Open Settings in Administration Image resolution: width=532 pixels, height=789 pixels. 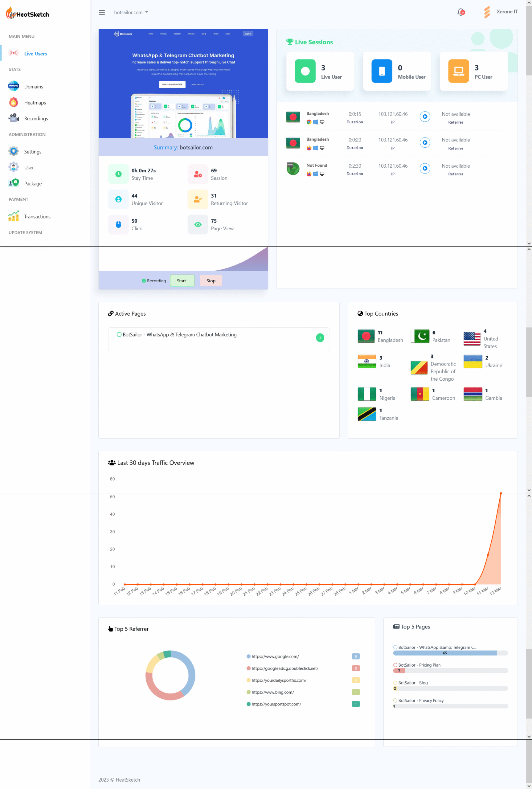pyautogui.click(x=33, y=151)
